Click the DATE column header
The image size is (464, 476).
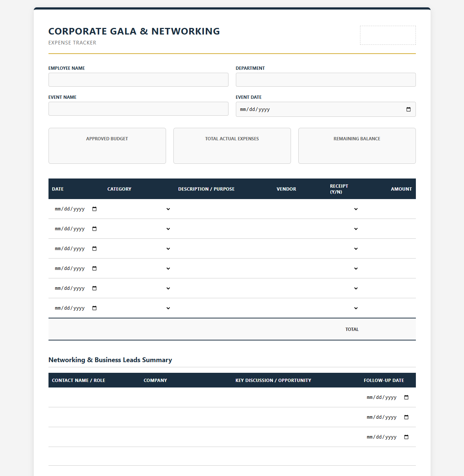tap(58, 189)
